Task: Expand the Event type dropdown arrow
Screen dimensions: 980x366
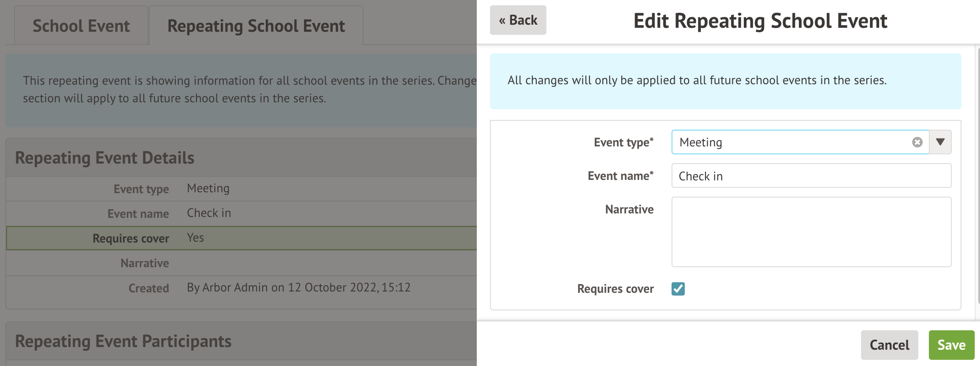Action: coord(940,142)
